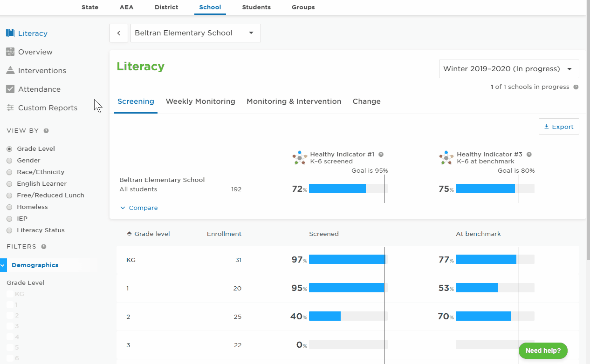The width and height of the screenshot is (590, 364).
Task: Click the back arrow beside school selector
Action: tap(119, 33)
